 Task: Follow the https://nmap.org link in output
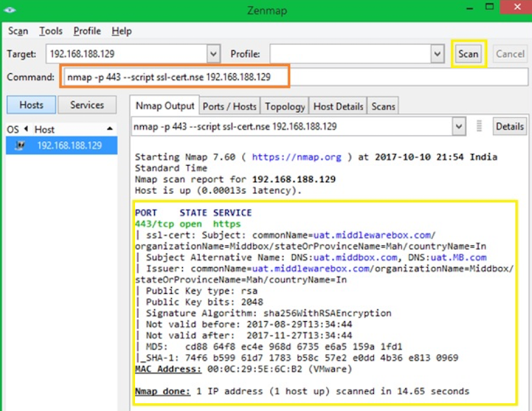point(296,157)
